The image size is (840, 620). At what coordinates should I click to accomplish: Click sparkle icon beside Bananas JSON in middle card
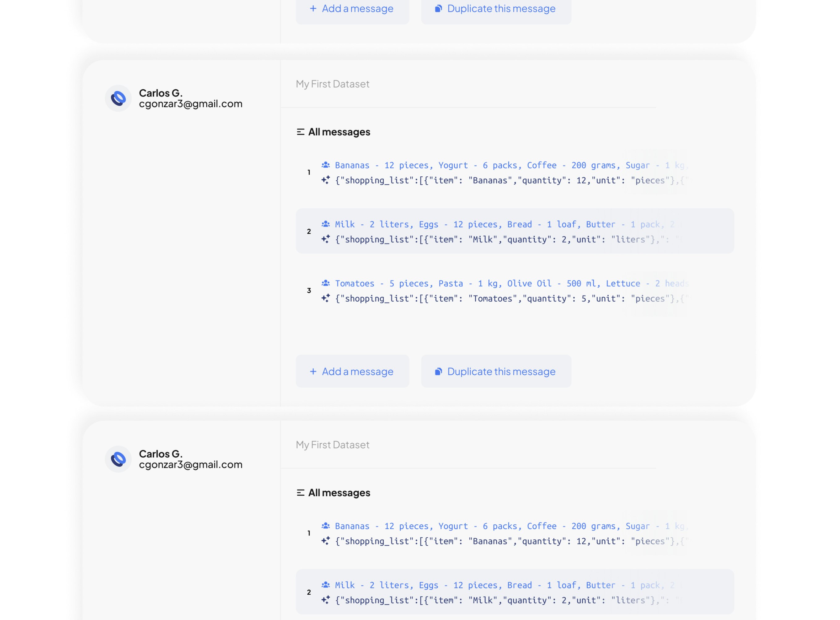(x=326, y=180)
